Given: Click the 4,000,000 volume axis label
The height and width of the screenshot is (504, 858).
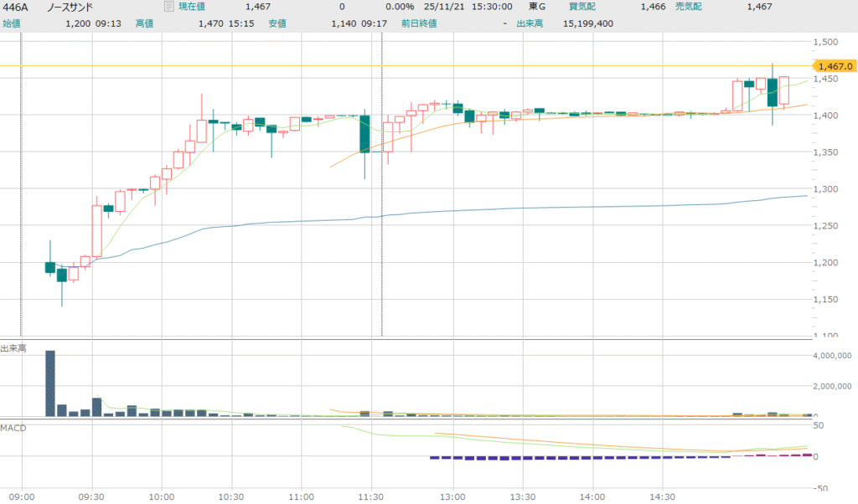Looking at the screenshot, I should [832, 356].
